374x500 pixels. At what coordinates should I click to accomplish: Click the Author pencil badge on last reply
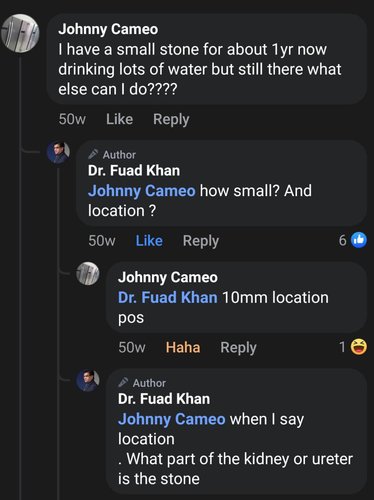142,383
